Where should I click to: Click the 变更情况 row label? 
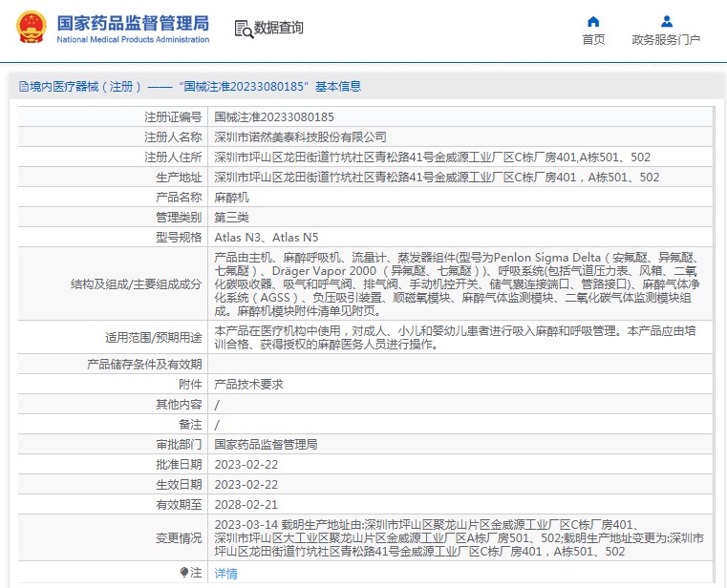point(179,537)
